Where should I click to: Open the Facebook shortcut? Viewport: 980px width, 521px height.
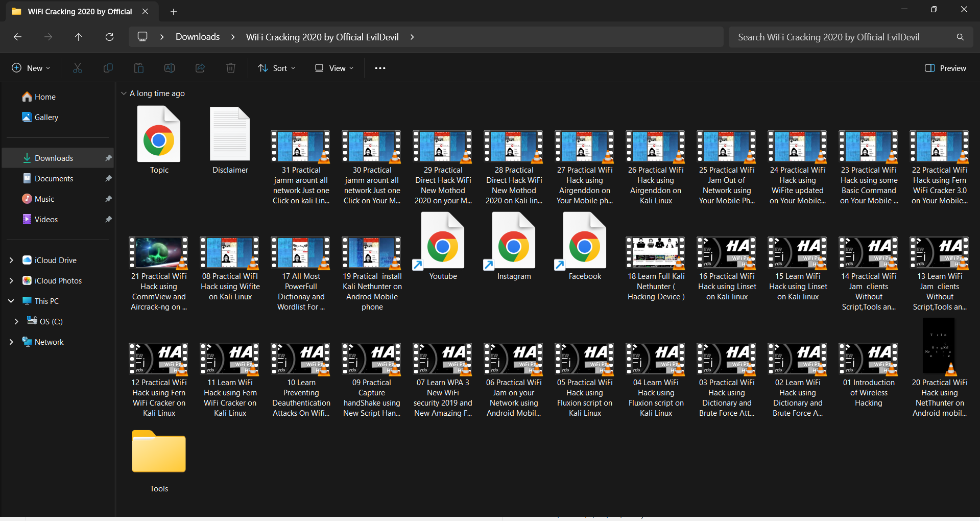click(585, 247)
